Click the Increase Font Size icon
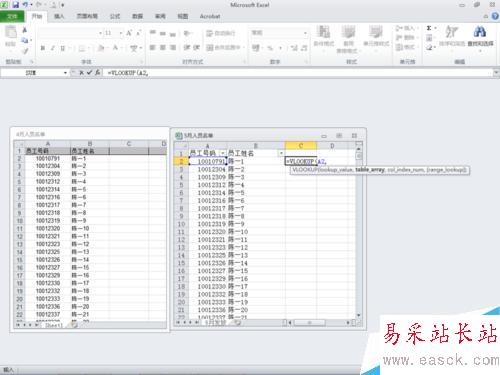 tap(129, 33)
